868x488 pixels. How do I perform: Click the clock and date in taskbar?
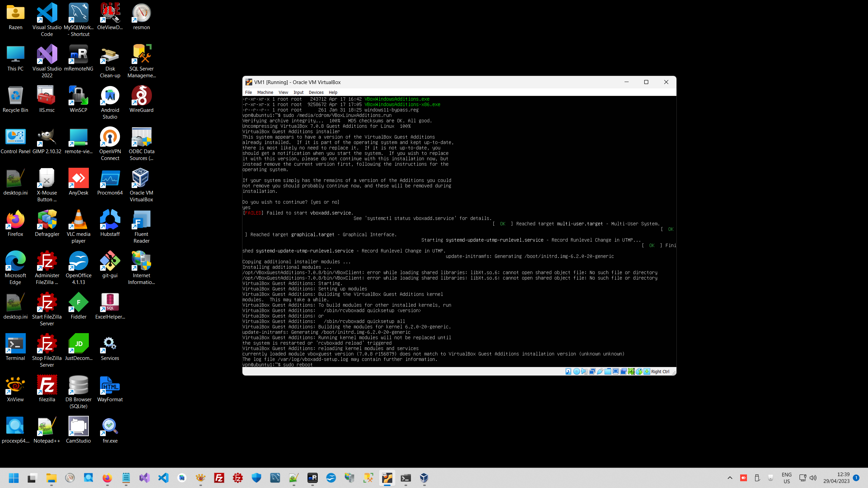pos(836,478)
